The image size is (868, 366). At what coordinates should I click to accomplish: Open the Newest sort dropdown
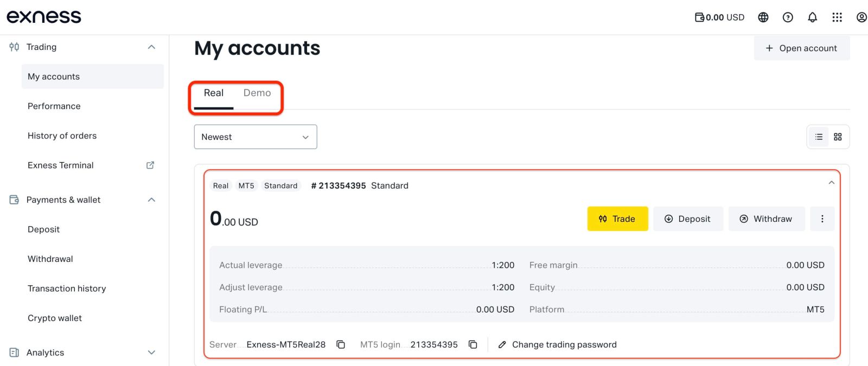[x=255, y=137]
